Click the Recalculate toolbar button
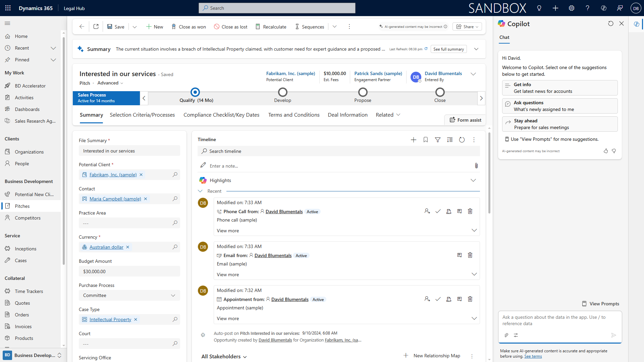 [271, 27]
